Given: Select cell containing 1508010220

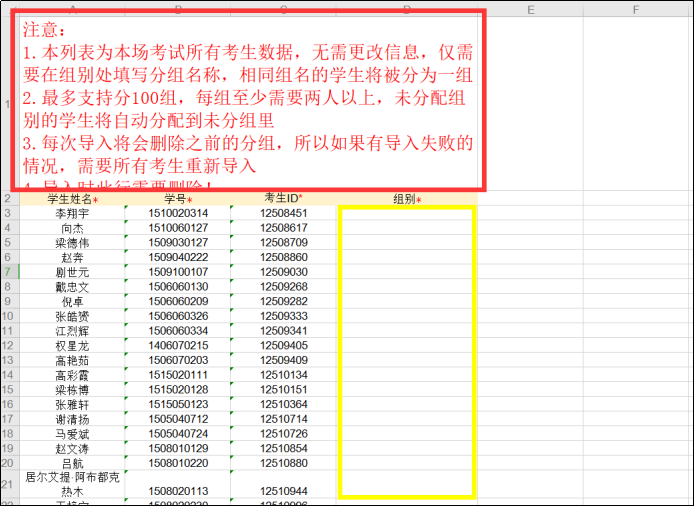Looking at the screenshot, I should point(178,463).
